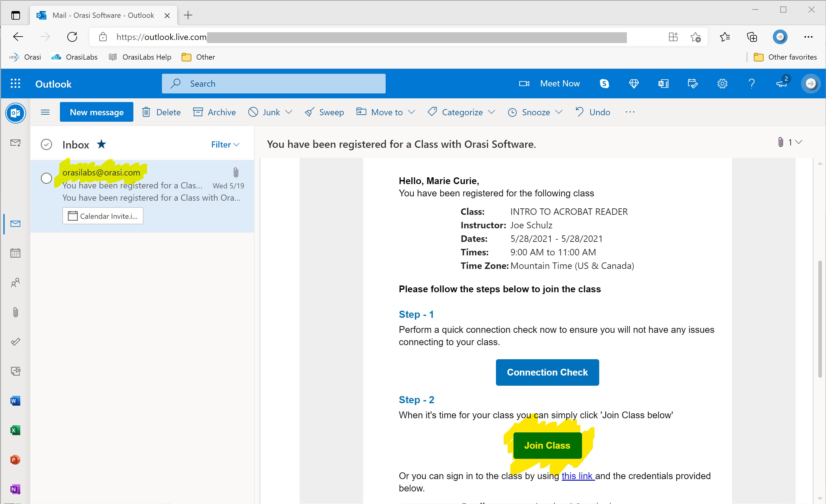
Task: Switch to Calendar in the left rail
Action: 15,253
